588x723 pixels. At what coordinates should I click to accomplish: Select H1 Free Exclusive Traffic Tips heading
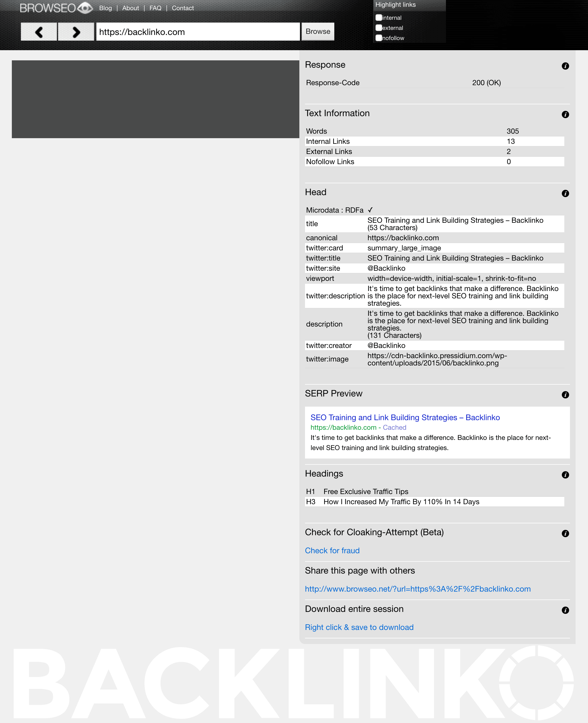tap(366, 491)
